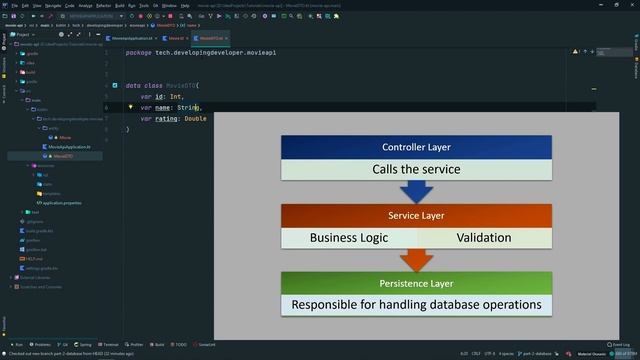
Task: Collapse the entity package in tree
Action: pos(39,128)
